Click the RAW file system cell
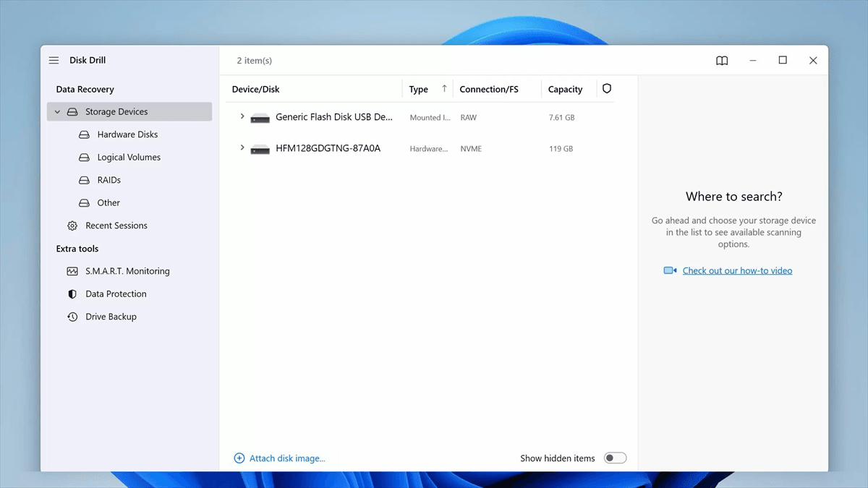The image size is (868, 488). coord(468,118)
